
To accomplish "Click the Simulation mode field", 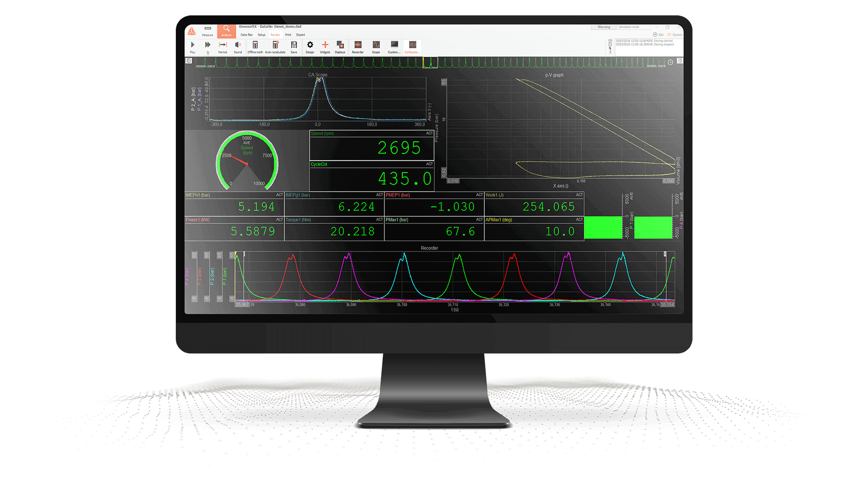I will coord(634,27).
